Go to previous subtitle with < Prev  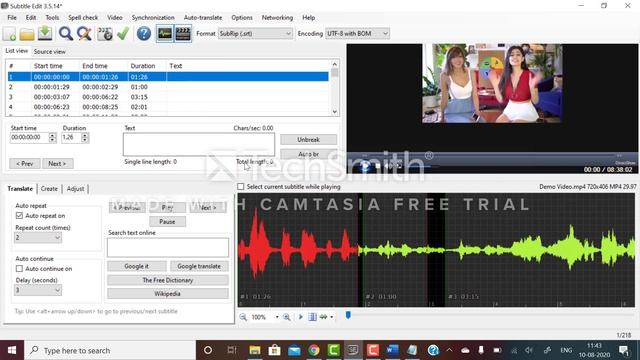[24, 164]
